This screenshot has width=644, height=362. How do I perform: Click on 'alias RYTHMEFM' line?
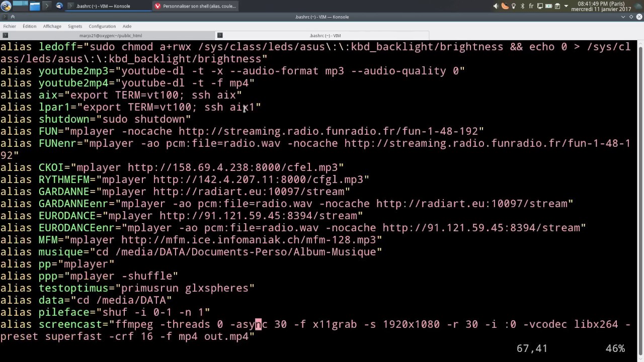185,179
